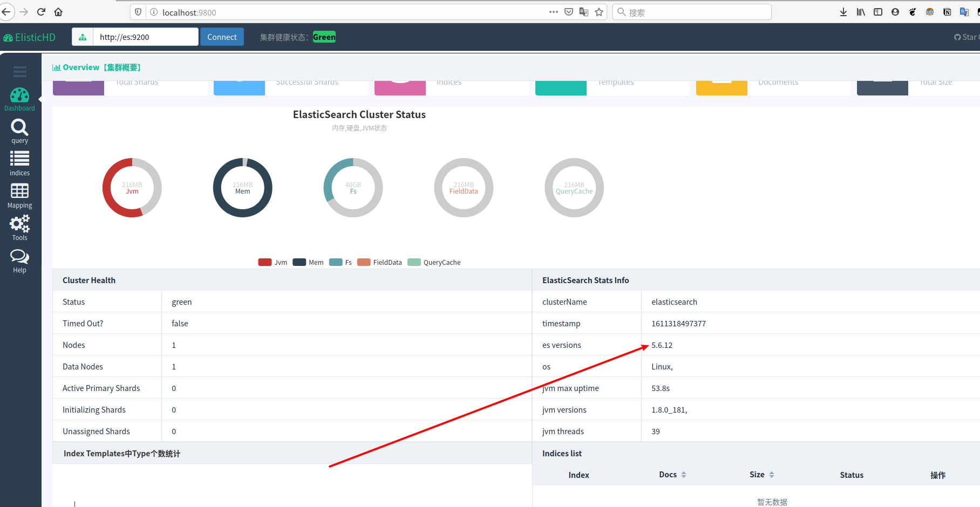Go back with browser back arrow
The image size is (980, 507).
(x=6, y=12)
